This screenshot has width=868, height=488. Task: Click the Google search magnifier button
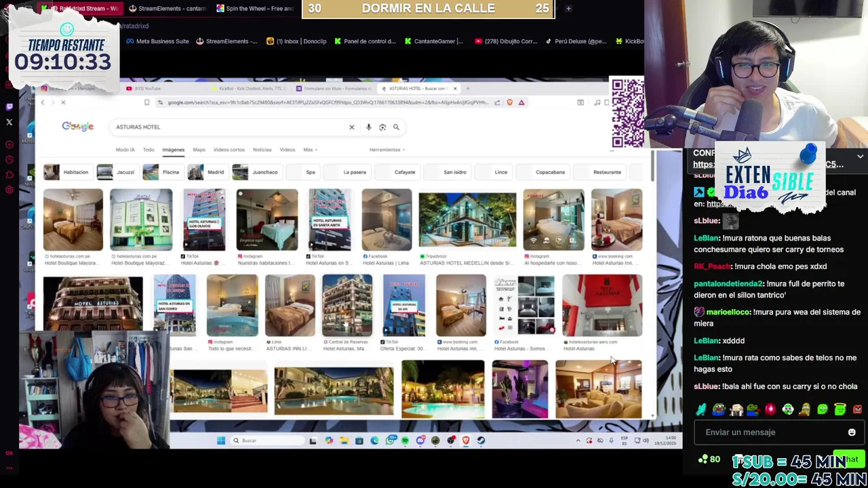tap(396, 127)
